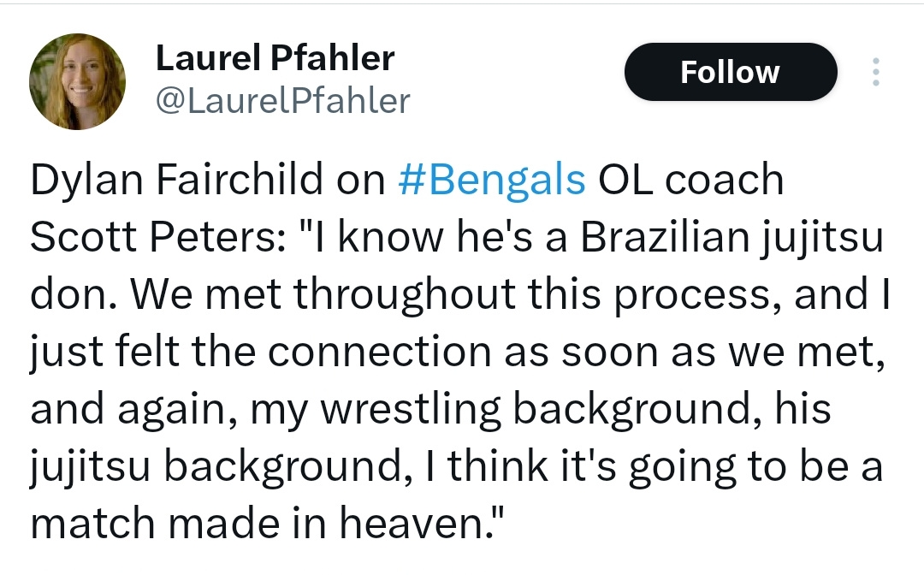
Task: Click the word "connection" in the tweet
Action: pos(380,353)
